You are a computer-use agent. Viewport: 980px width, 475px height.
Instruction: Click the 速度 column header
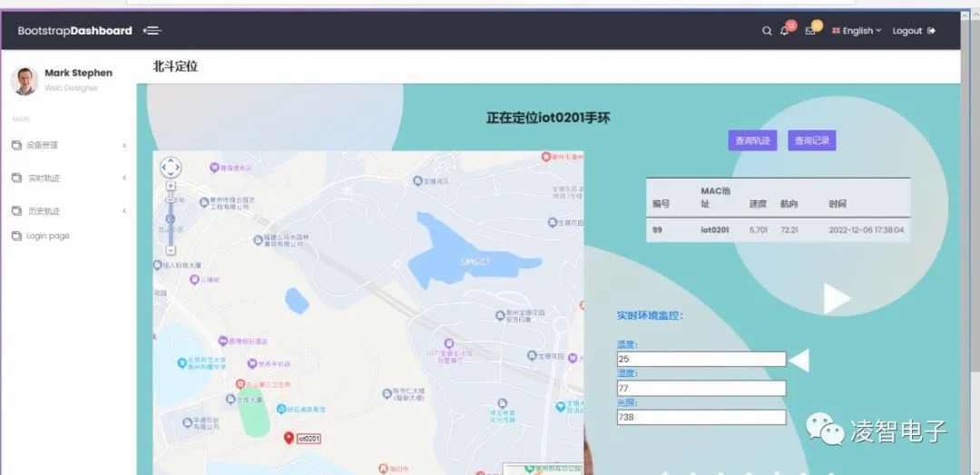[758, 204]
